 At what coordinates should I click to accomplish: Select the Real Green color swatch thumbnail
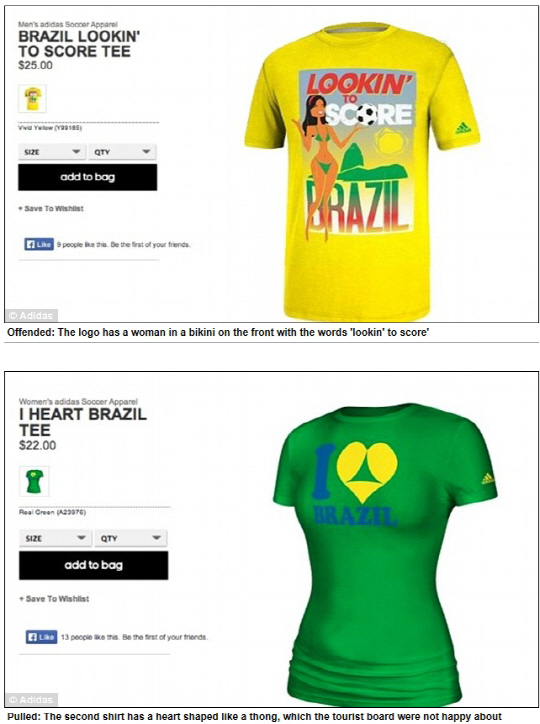click(34, 482)
